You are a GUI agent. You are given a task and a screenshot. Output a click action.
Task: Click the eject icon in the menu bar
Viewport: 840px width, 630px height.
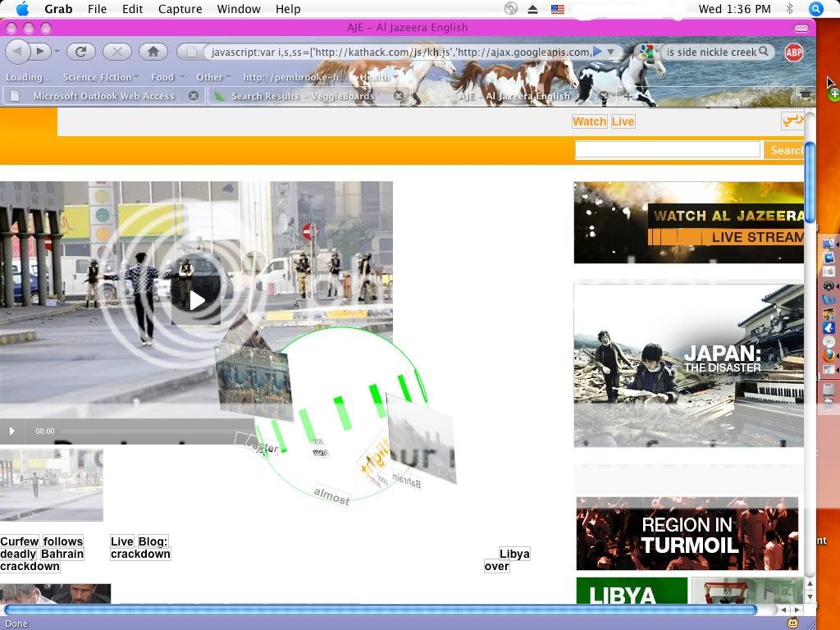[532, 9]
